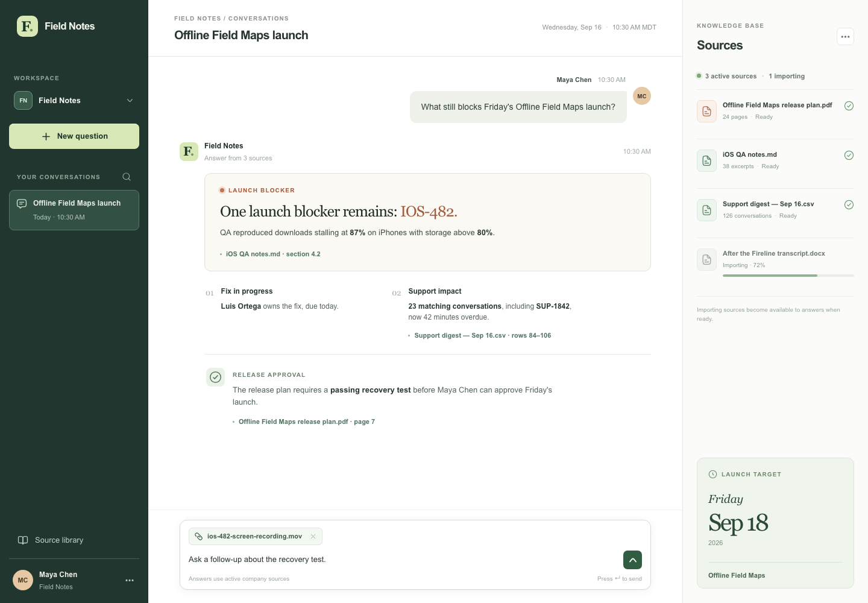Click the follow-up question input field
Image resolution: width=868 pixels, height=603 pixels.
pos(401,560)
